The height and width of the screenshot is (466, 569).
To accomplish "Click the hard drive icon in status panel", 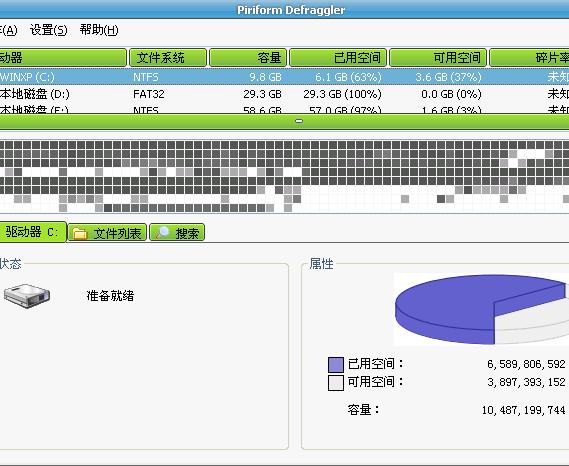I will coord(27,296).
